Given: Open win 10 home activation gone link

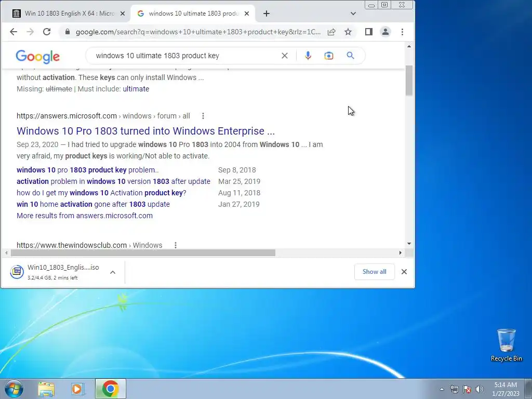Looking at the screenshot, I should [93, 204].
